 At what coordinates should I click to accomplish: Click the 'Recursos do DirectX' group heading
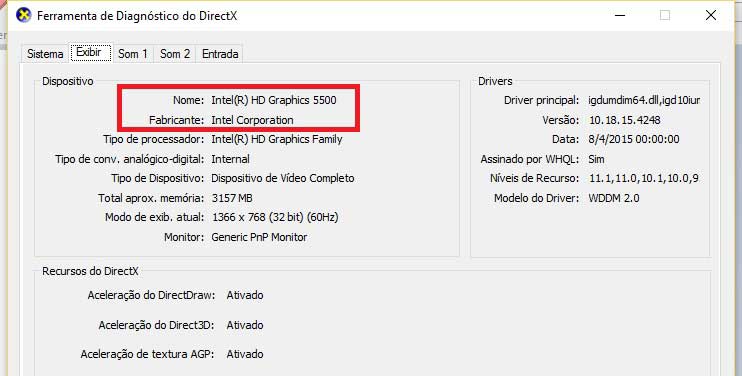90,271
